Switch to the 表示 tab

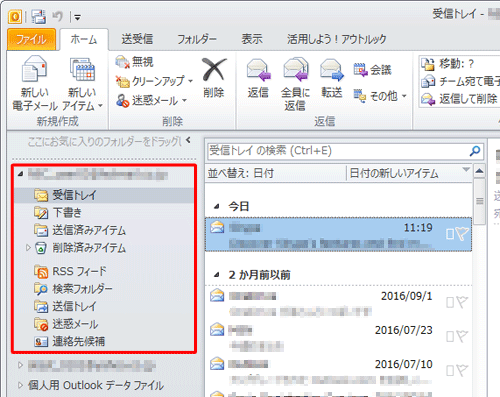pos(252,39)
